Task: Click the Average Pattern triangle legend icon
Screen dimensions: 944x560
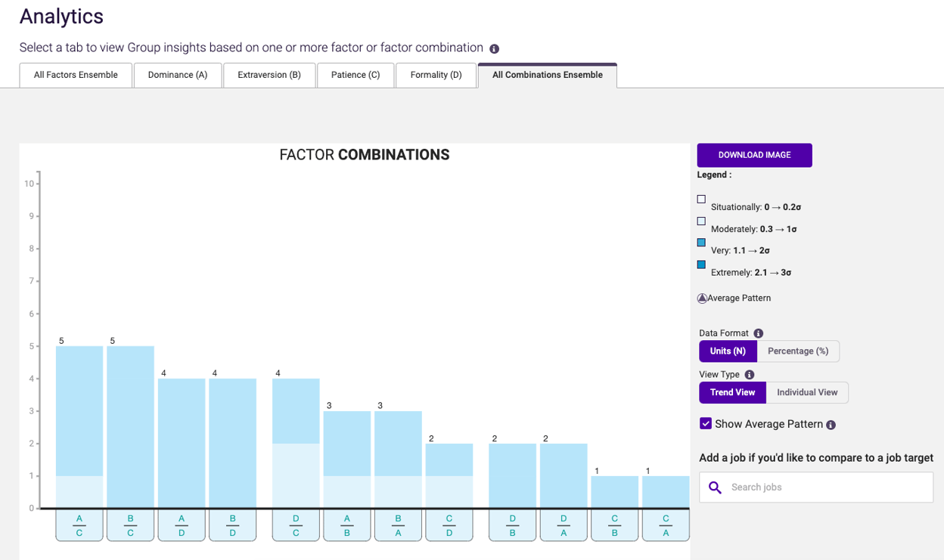Action: (702, 299)
